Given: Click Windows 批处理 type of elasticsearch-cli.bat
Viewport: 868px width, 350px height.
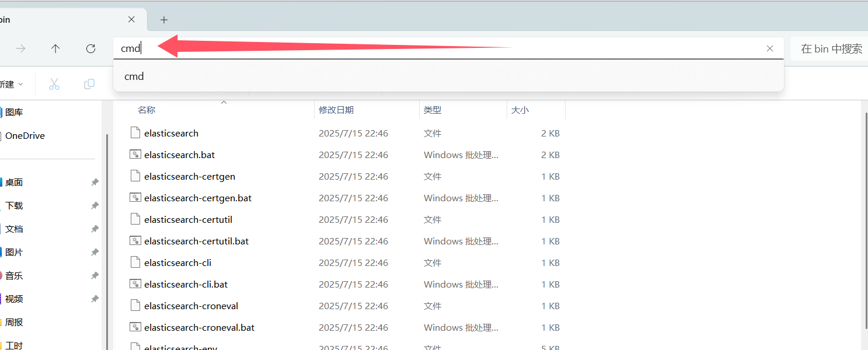Looking at the screenshot, I should [461, 285].
